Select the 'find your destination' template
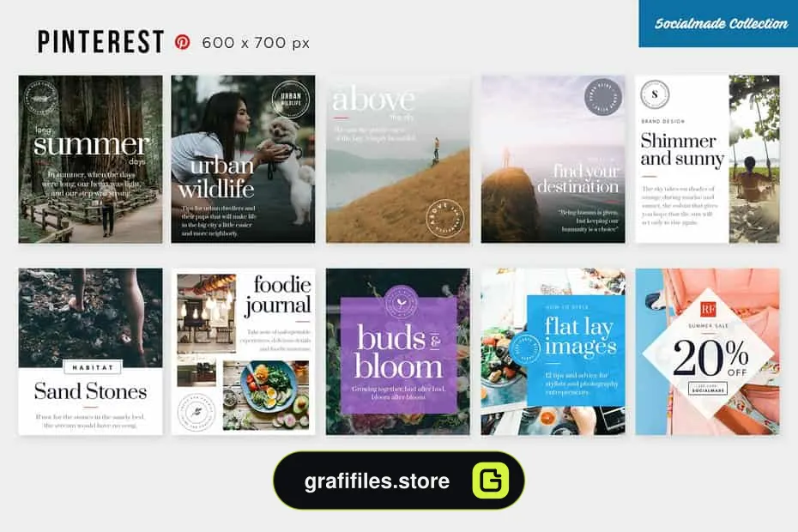This screenshot has height=532, width=798. (x=553, y=160)
